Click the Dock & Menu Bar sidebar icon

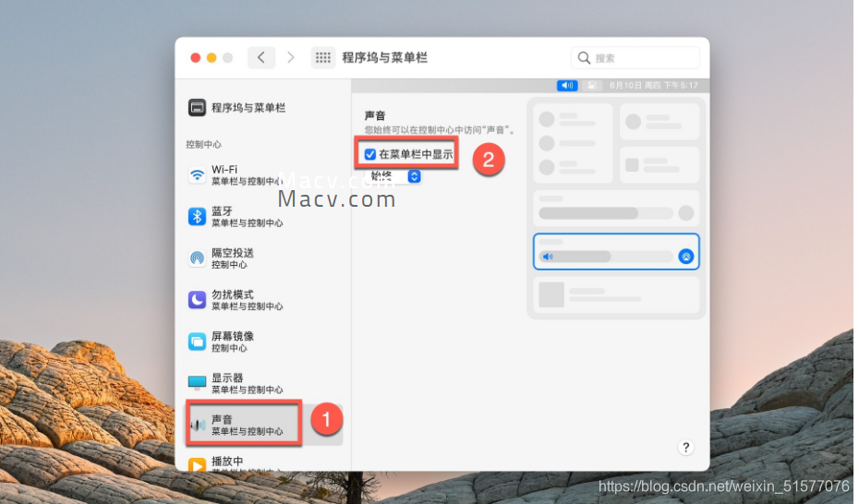[x=198, y=107]
